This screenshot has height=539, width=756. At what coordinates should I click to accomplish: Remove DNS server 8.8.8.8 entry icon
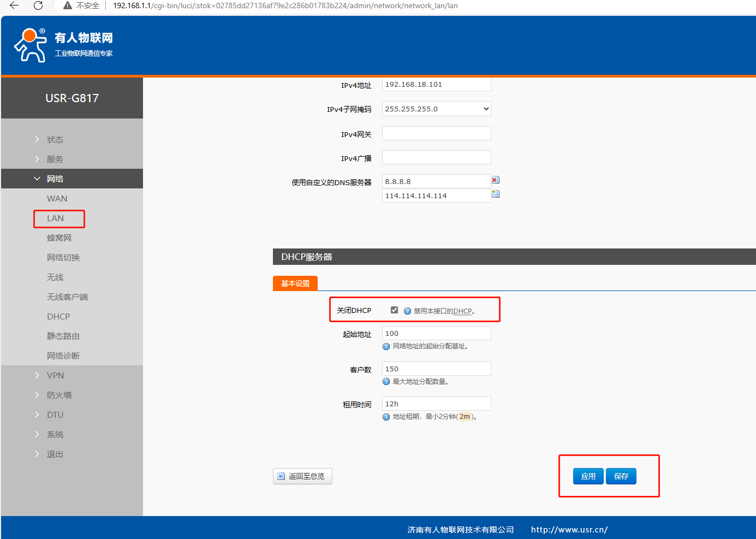click(x=495, y=180)
